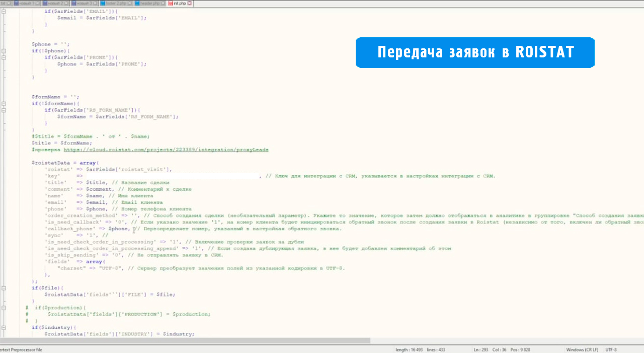644x353 pixels.
Task: Close the новый 2 tab
Action: point(66,3)
